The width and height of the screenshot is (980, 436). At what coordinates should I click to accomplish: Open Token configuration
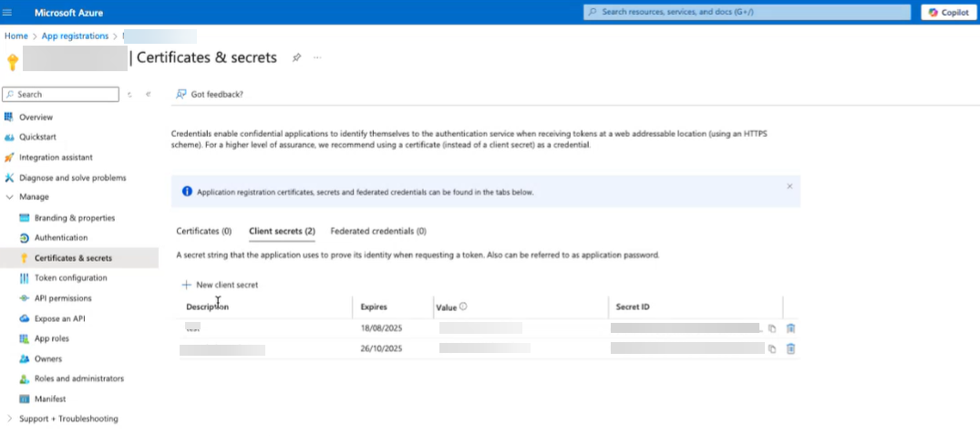point(70,277)
